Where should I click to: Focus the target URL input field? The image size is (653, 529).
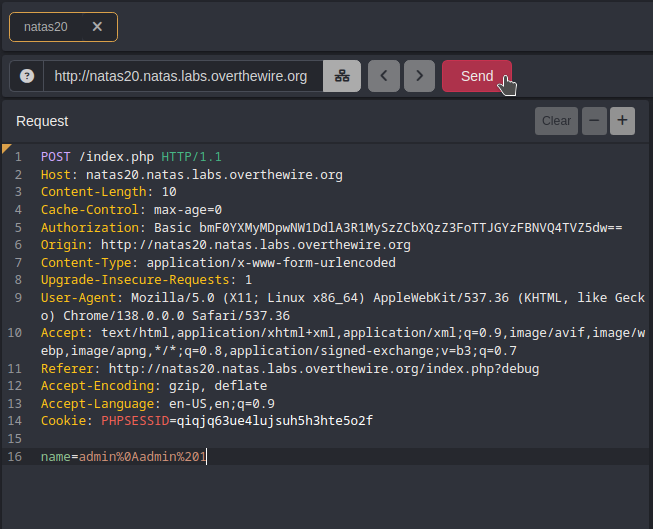[x=180, y=76]
